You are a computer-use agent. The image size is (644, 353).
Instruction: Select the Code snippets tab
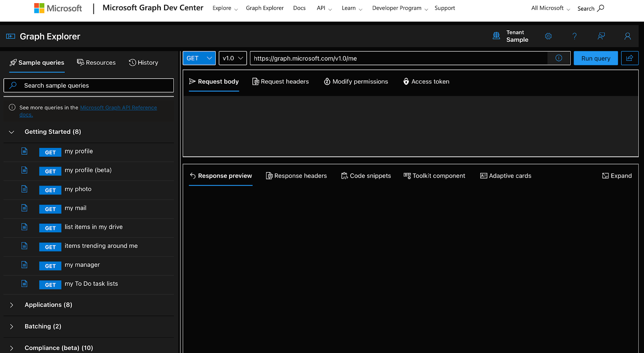click(x=366, y=176)
